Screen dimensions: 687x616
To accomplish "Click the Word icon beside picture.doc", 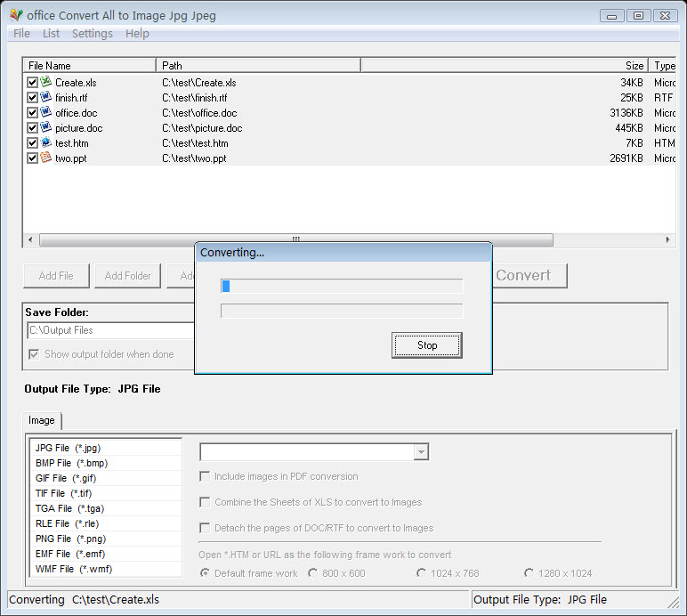I will pos(46,127).
